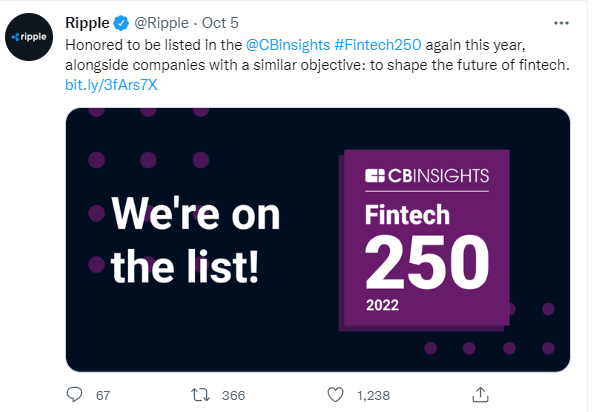Click the retweet arrows icon
The width and height of the screenshot is (597, 412).
(200, 395)
